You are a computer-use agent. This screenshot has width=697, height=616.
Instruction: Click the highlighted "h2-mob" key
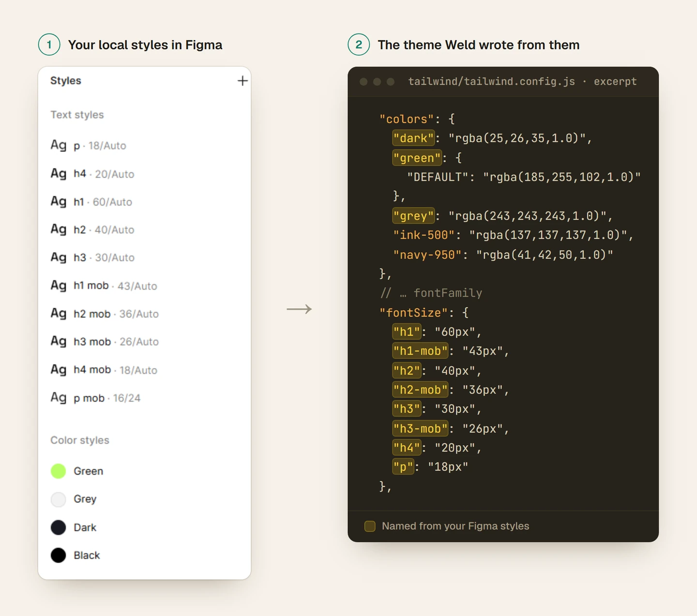(x=420, y=390)
